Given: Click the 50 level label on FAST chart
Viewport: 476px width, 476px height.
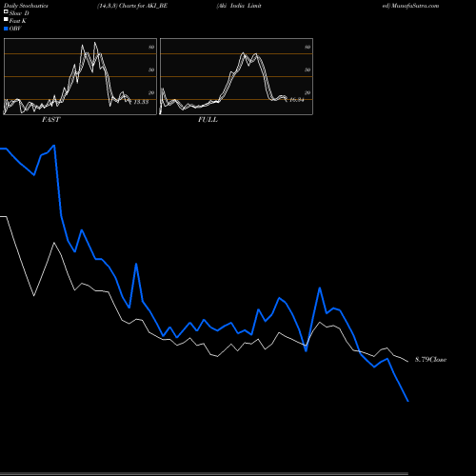Looking at the screenshot, I should click(x=151, y=69).
